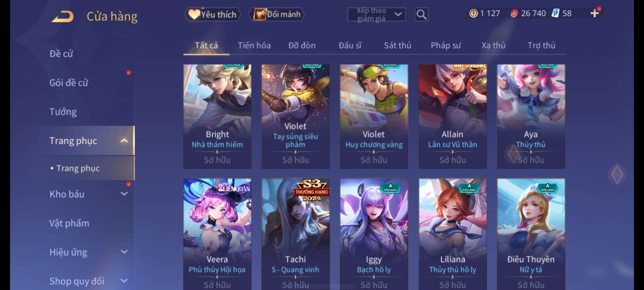
Task: Tap the plus icon to add currency
Action: (595, 13)
